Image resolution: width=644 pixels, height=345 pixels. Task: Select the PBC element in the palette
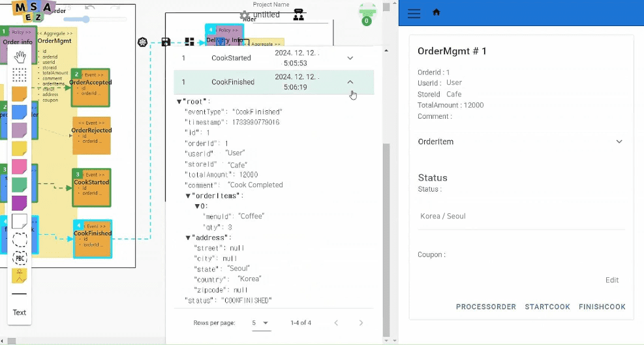click(x=20, y=258)
